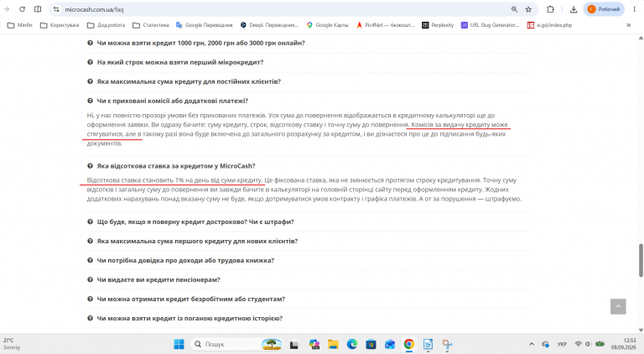Open the document editor icon in taskbar
644x354 pixels.
click(x=428, y=345)
